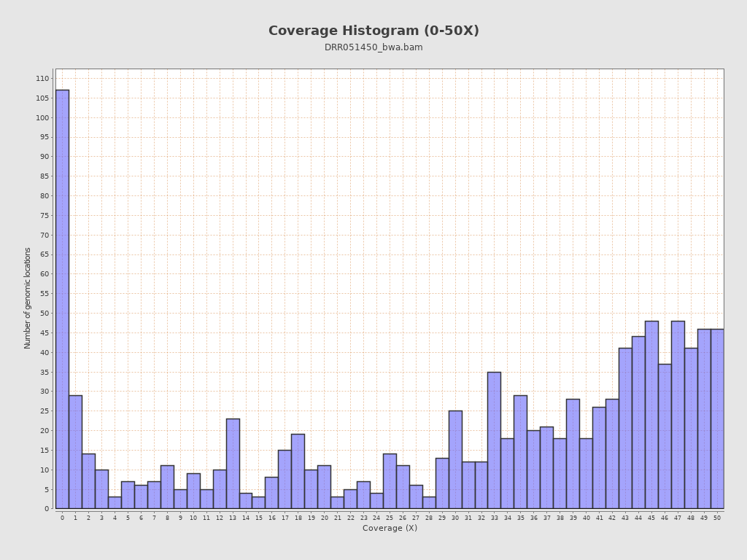Click the y-axis tick label '90'
Screen dimensions: 747x560
pos(44,157)
